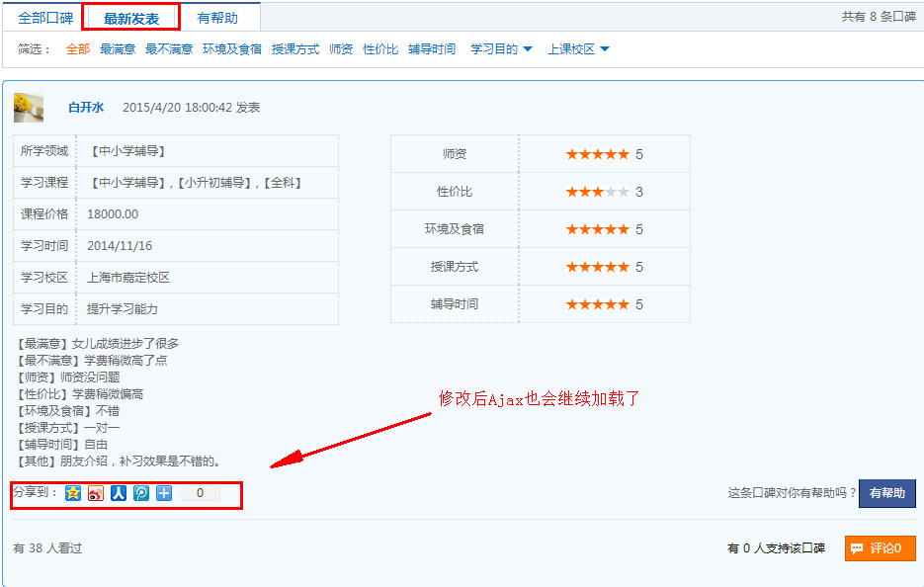The image size is (924, 587).
Task: Filter reviews by 环境及食宿
Action: coord(232,49)
